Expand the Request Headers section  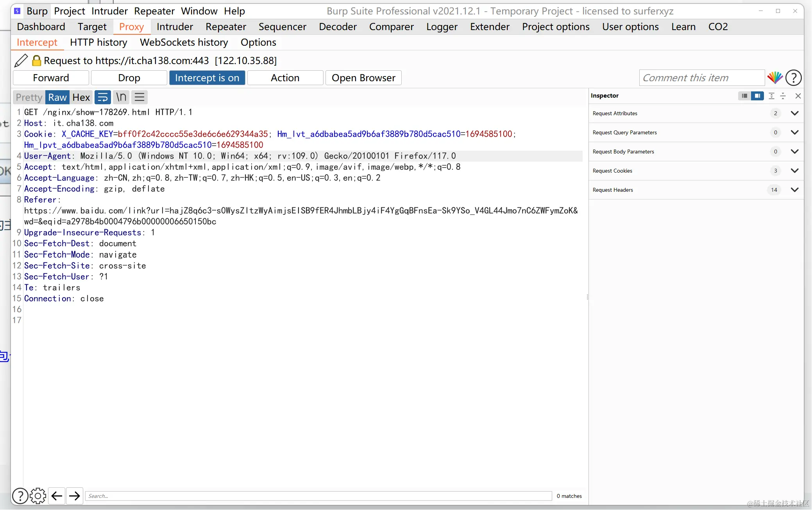(x=794, y=190)
